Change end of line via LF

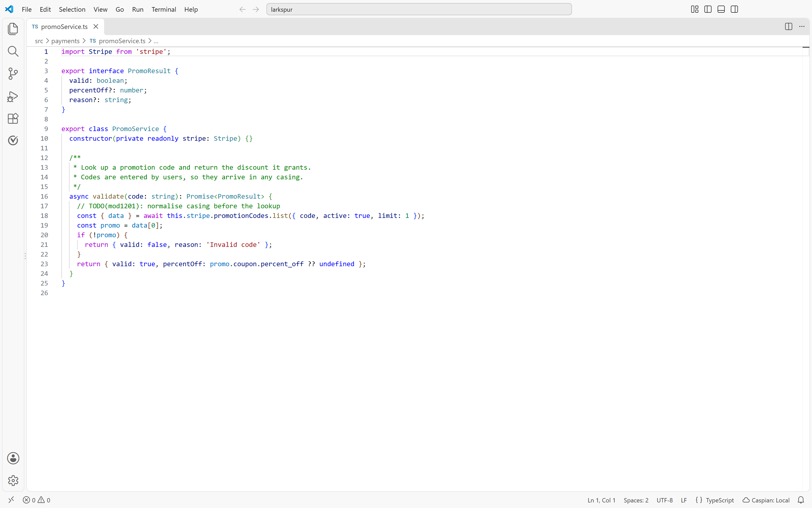684,500
